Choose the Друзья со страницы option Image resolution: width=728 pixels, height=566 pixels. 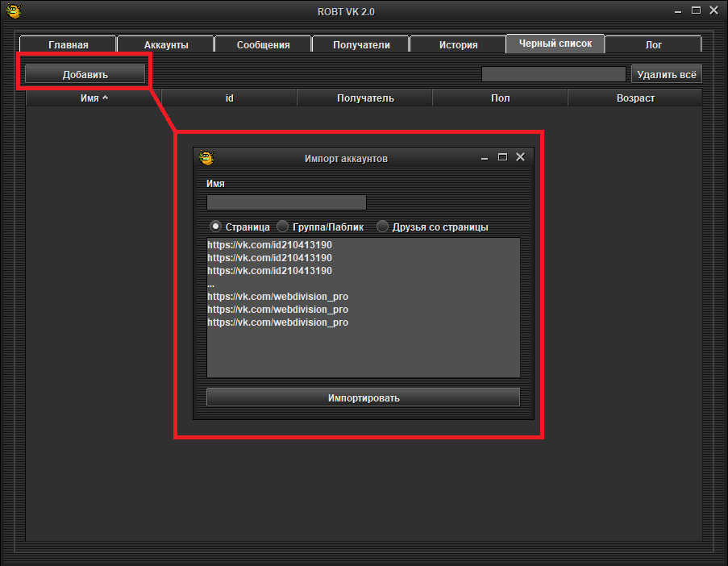coord(383,227)
